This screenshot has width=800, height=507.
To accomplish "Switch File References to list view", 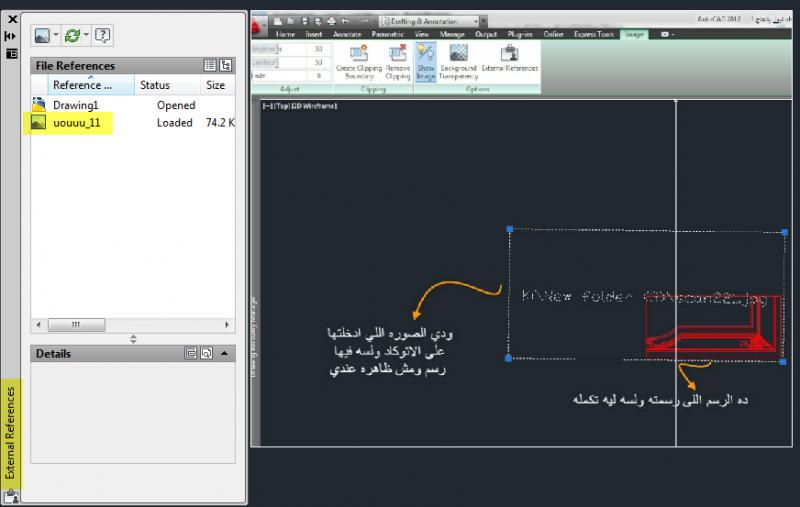I will coord(210,65).
